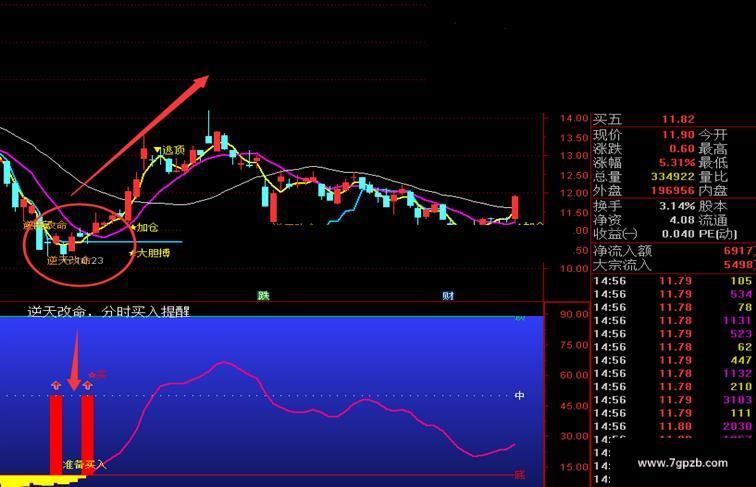Click the 45.00 indicator axis label
Viewport: 756px width, 487px height.
pyautogui.click(x=574, y=406)
